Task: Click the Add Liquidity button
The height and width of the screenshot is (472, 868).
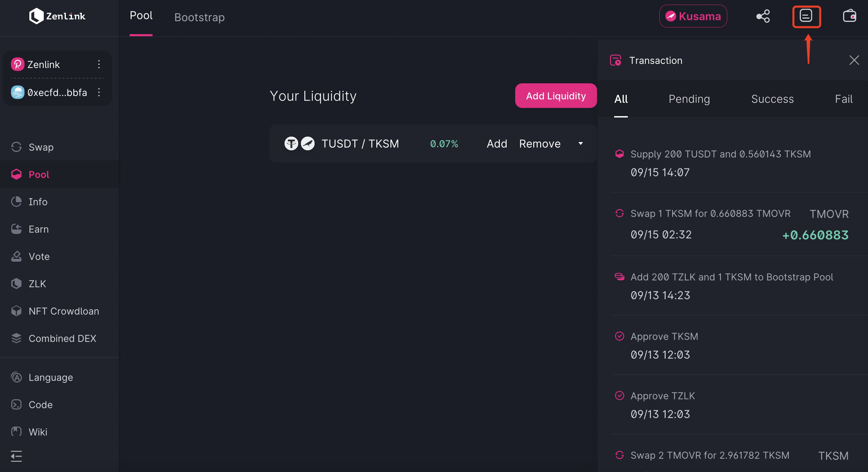Action: (x=556, y=96)
